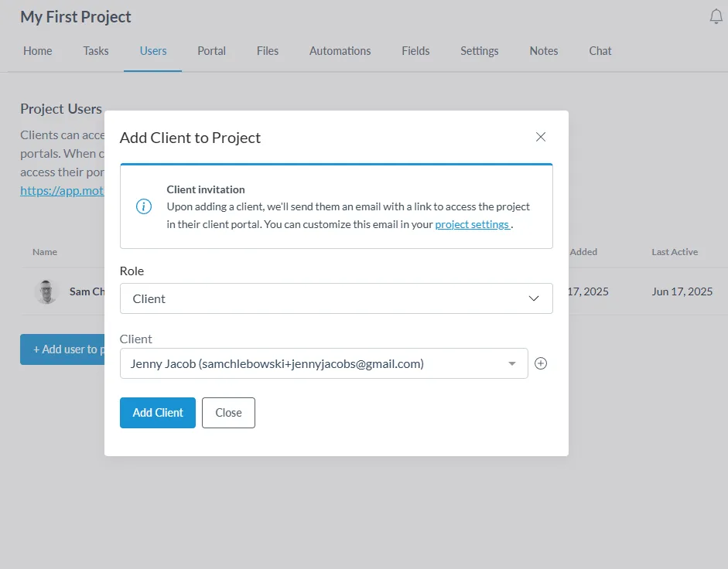
Task: Click the Client invitation heading
Action: coord(206,189)
